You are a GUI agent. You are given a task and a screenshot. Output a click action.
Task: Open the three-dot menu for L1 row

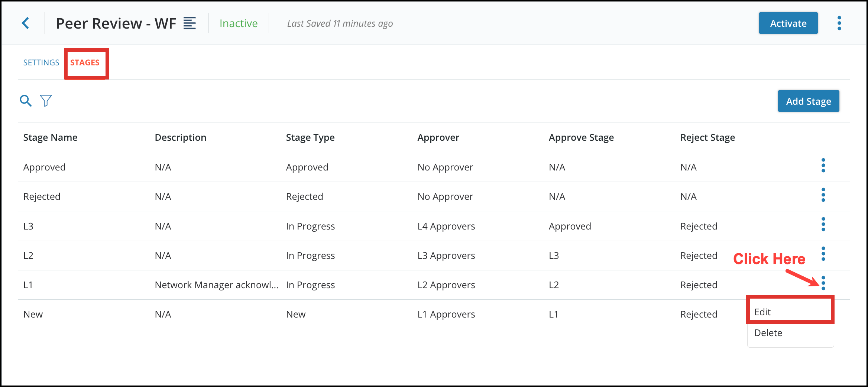point(823,283)
